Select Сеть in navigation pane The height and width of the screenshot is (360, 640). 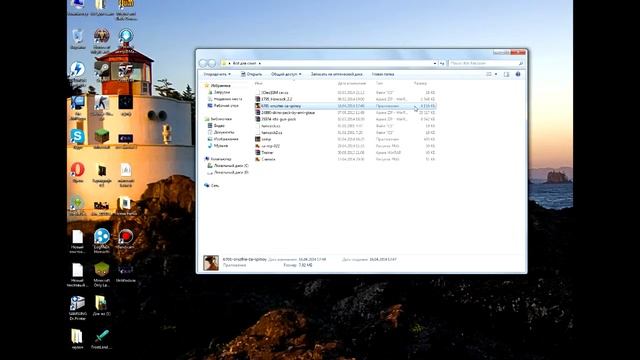(x=215, y=186)
